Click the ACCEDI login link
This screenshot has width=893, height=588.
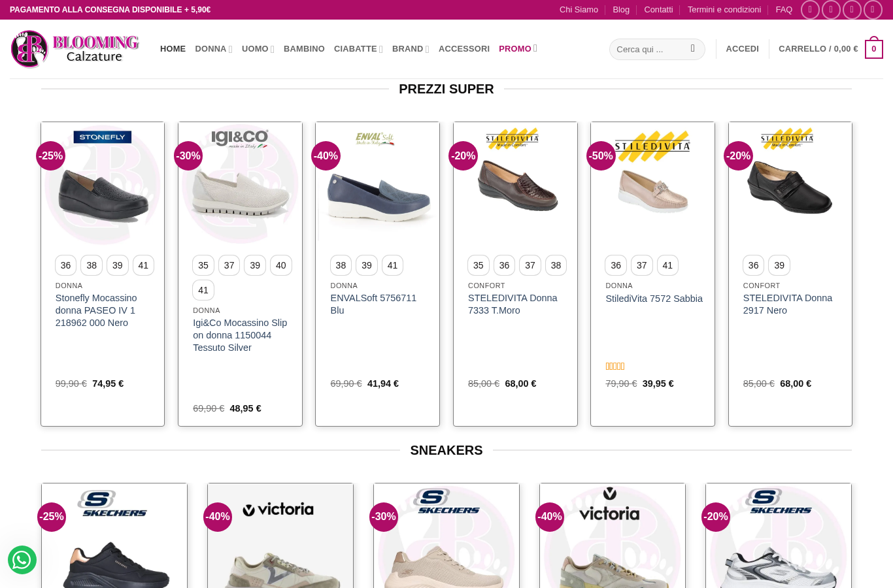(742, 49)
